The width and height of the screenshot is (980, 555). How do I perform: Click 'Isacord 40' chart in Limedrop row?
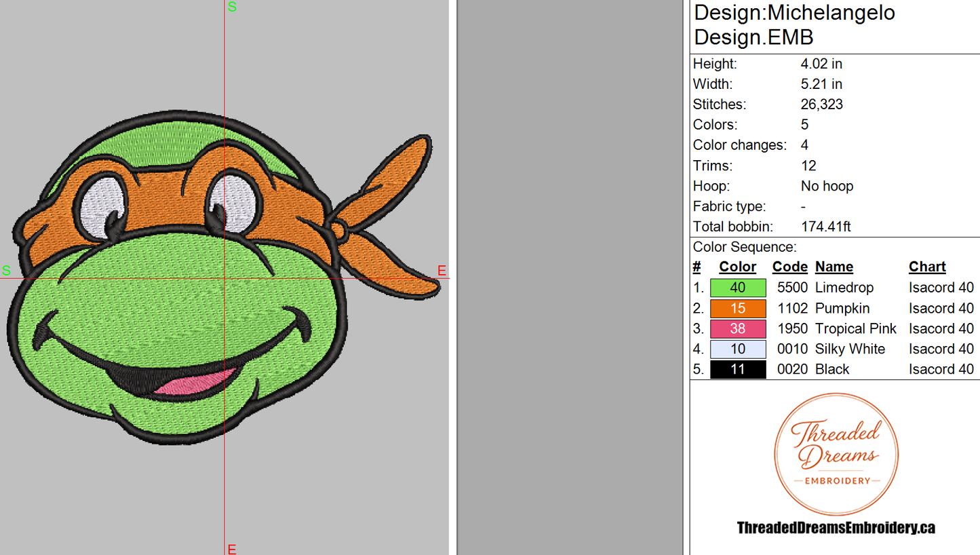941,288
